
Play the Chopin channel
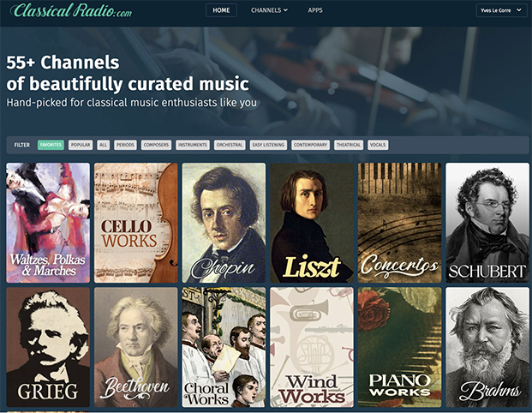224,222
